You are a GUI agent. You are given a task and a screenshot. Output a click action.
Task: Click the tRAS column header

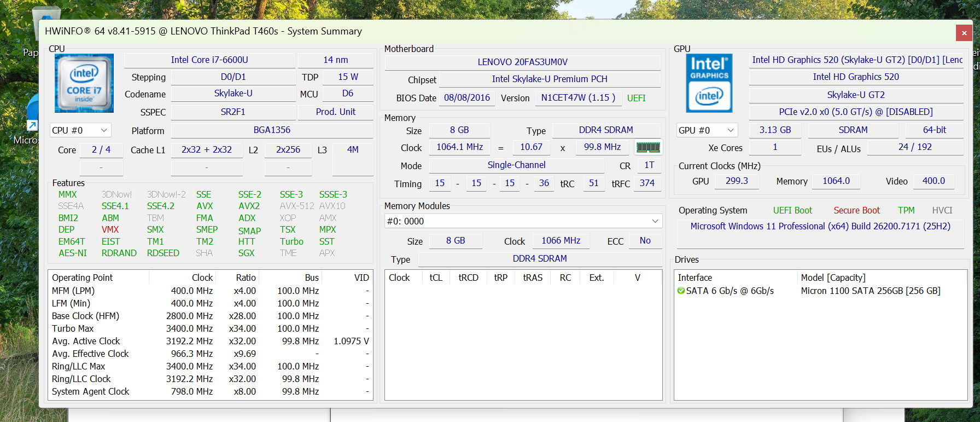click(533, 278)
